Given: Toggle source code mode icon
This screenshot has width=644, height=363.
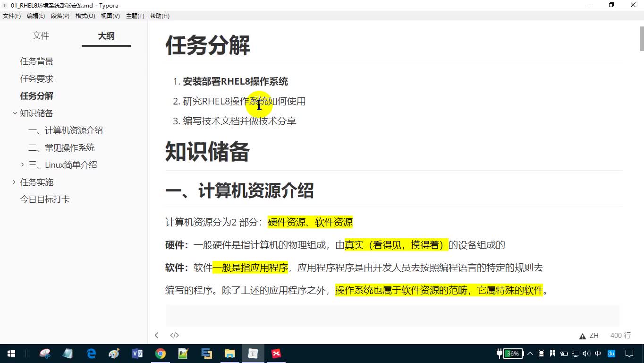Looking at the screenshot, I should coord(174,335).
